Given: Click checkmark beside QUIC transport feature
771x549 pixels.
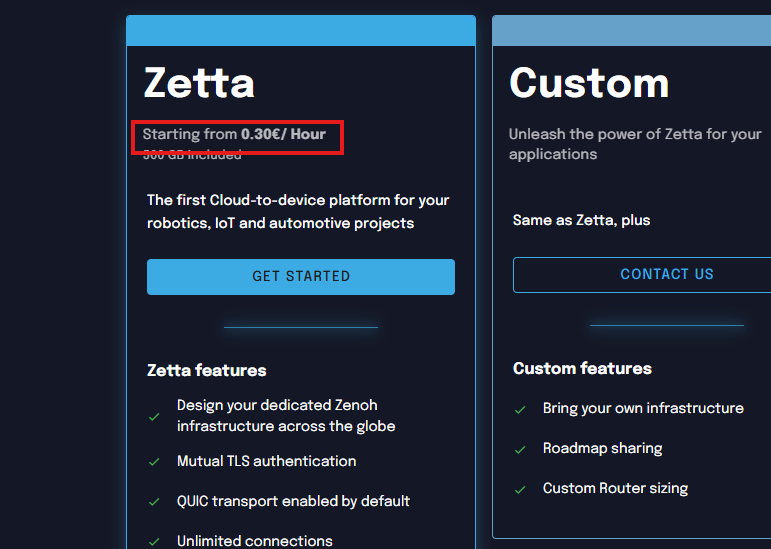Looking at the screenshot, I should coord(154,502).
